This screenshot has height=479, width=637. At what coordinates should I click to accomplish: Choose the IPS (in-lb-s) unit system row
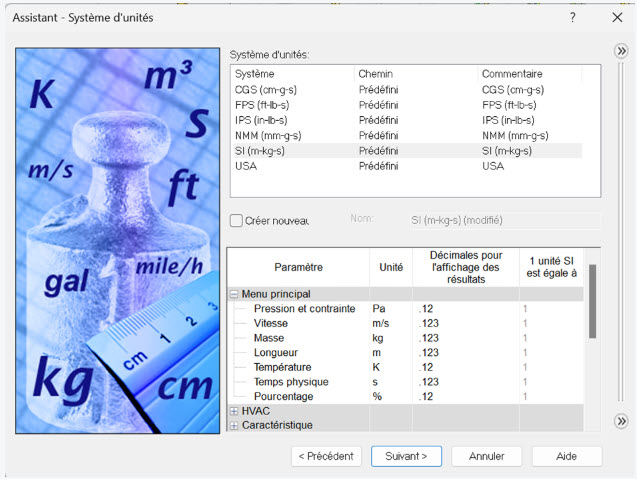point(265,120)
